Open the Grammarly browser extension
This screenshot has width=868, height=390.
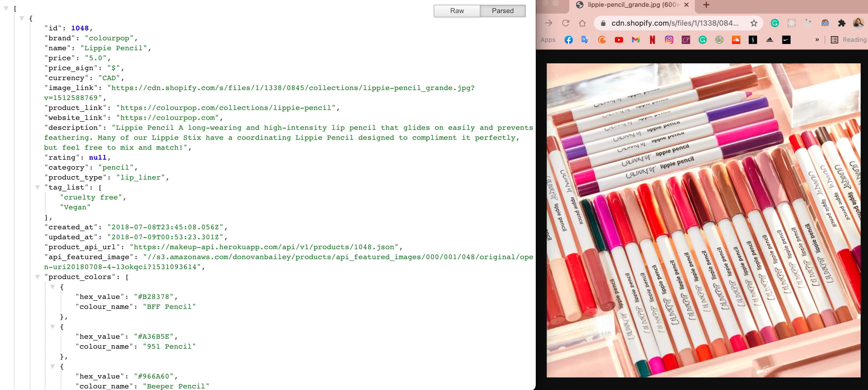pyautogui.click(x=775, y=23)
